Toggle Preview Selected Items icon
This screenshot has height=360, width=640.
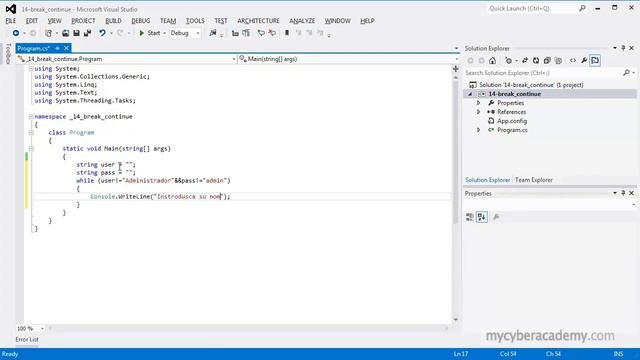pos(595,61)
